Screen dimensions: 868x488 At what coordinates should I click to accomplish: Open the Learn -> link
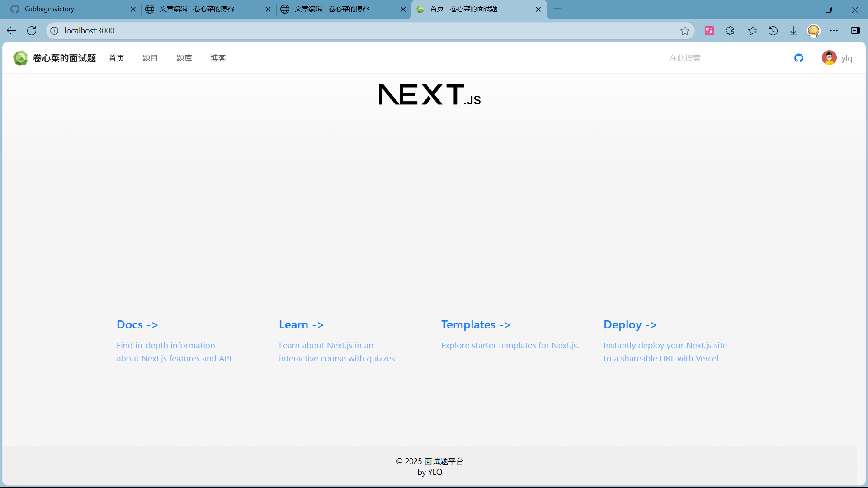(301, 324)
